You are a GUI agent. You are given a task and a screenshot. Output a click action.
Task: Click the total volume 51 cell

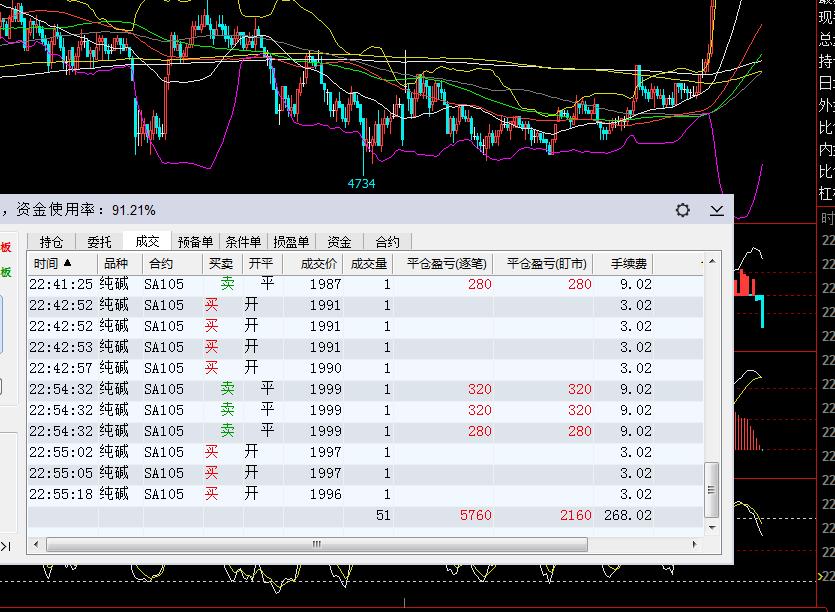[383, 515]
